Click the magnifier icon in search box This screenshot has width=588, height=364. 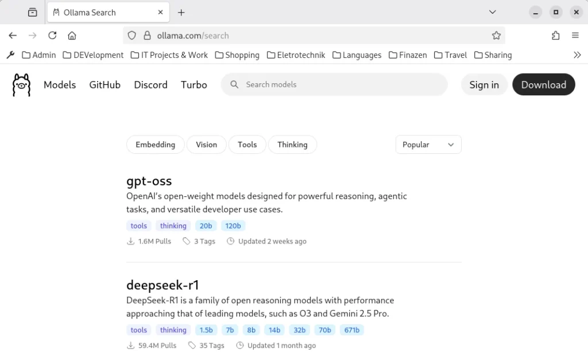pyautogui.click(x=234, y=84)
